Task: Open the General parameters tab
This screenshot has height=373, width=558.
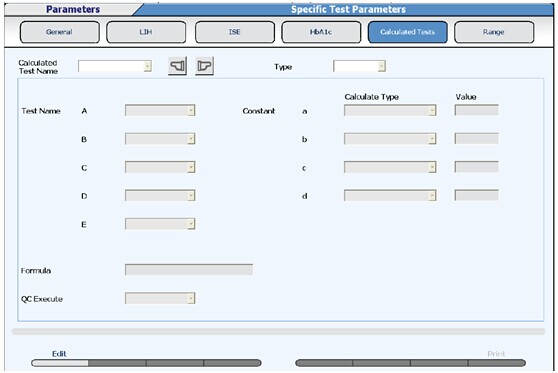Action: coord(59,32)
